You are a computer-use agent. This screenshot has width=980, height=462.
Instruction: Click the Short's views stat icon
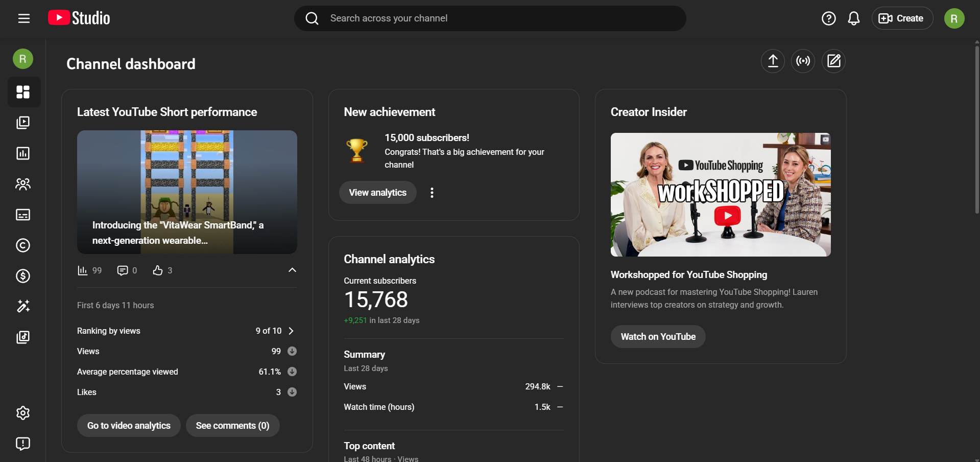[x=82, y=270]
